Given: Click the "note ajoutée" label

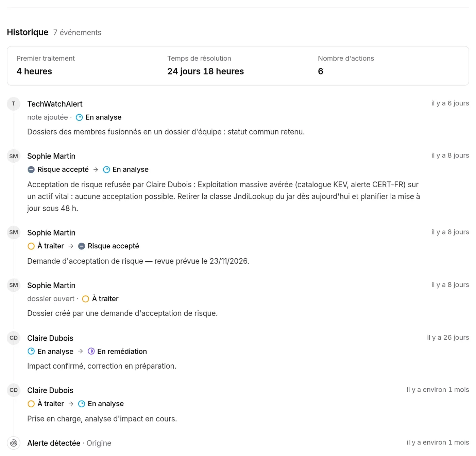Looking at the screenshot, I should 48,117.
